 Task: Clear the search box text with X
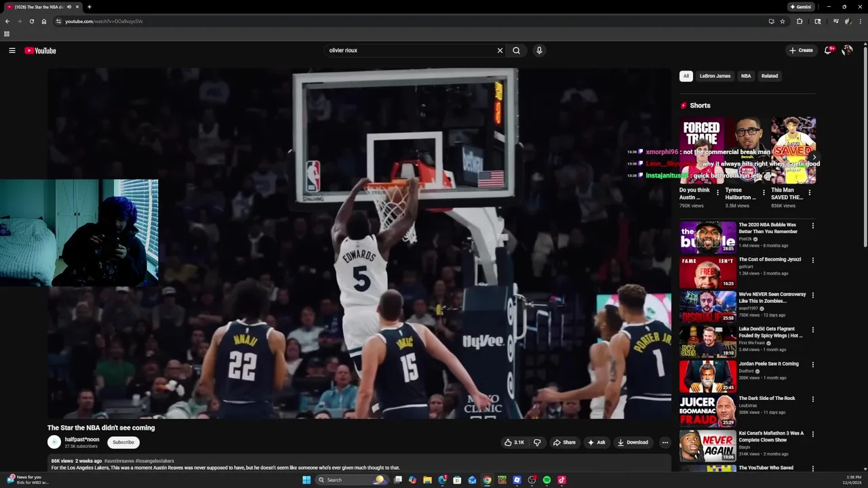point(500,50)
